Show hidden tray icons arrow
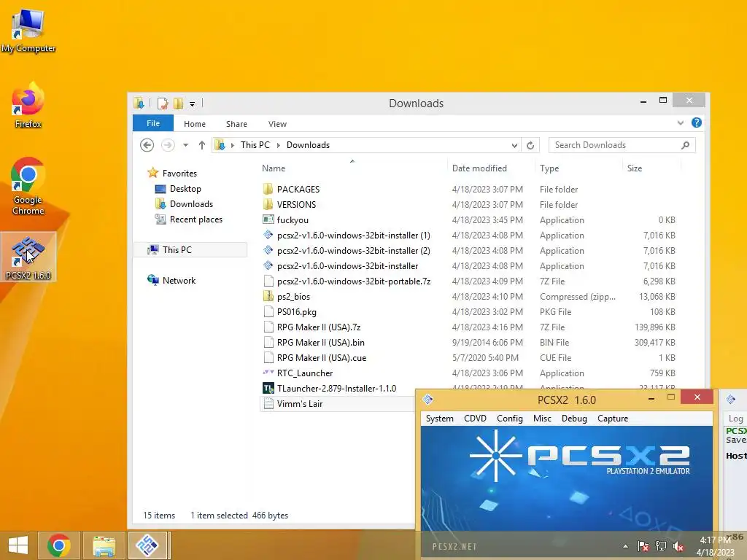Viewport: 747px width, 560px height. point(625,547)
